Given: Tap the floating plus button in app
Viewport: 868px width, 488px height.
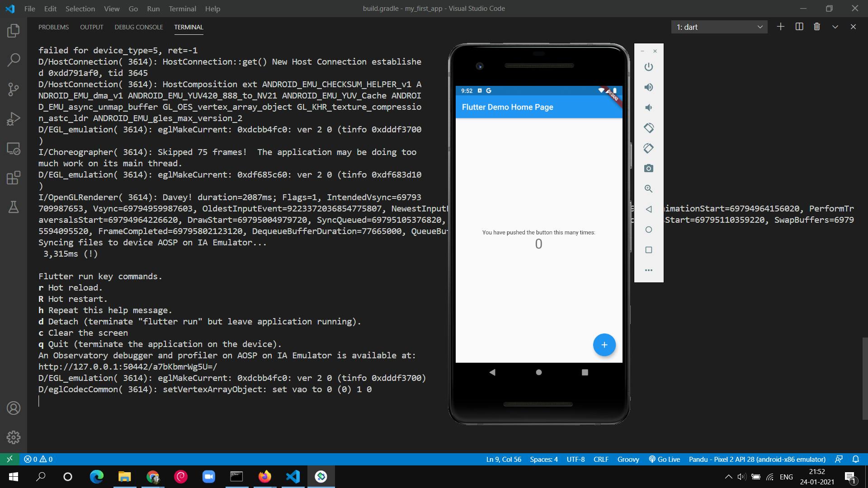Looking at the screenshot, I should point(604,345).
